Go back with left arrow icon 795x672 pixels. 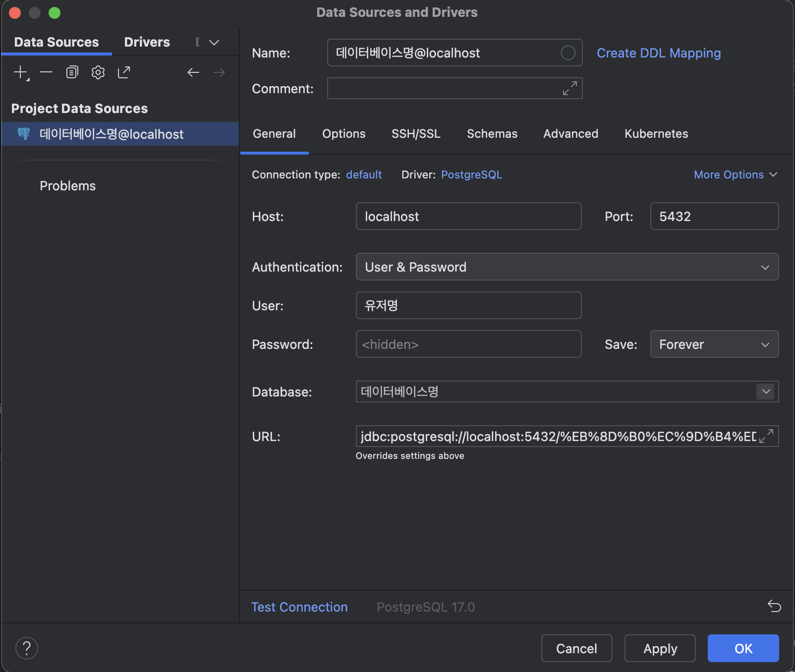click(x=193, y=72)
